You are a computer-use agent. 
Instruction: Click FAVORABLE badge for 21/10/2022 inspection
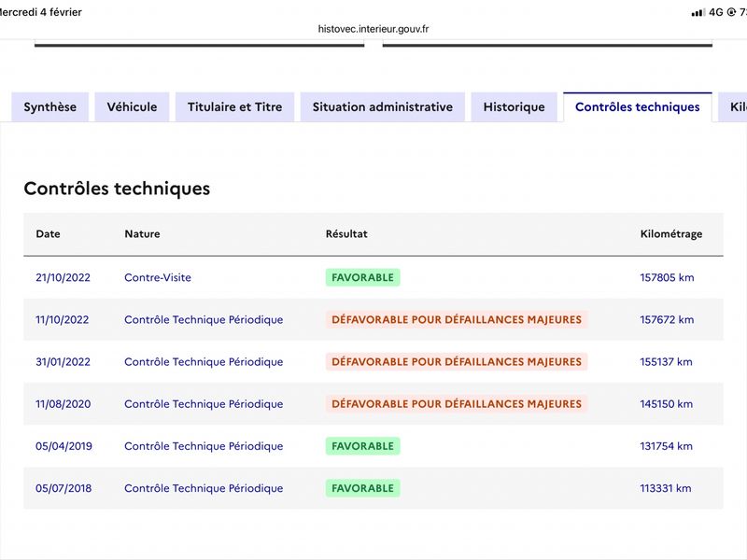coord(362,277)
